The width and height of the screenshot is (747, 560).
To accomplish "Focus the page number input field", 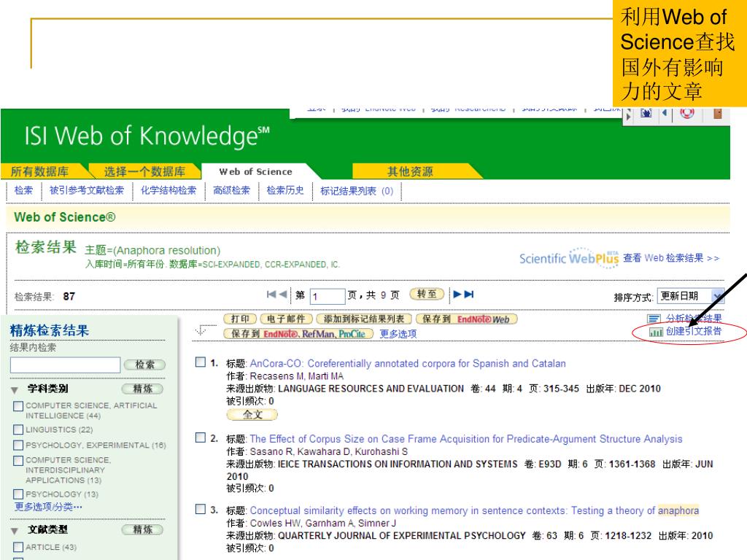I will coord(328,296).
